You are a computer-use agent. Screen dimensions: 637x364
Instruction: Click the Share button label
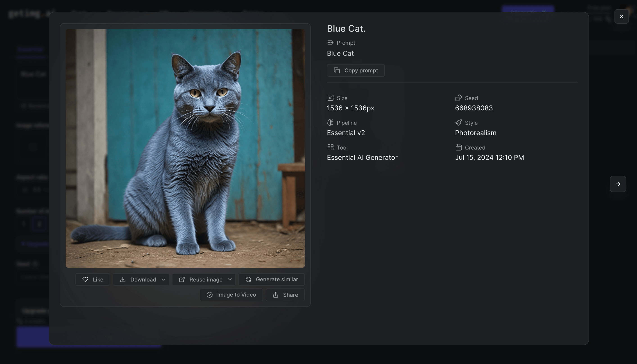[x=290, y=295]
